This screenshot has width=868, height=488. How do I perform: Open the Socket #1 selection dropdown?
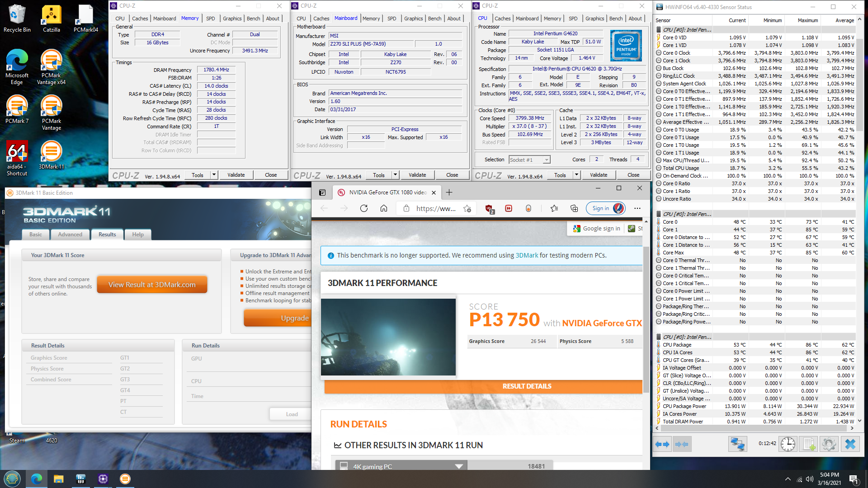[529, 160]
